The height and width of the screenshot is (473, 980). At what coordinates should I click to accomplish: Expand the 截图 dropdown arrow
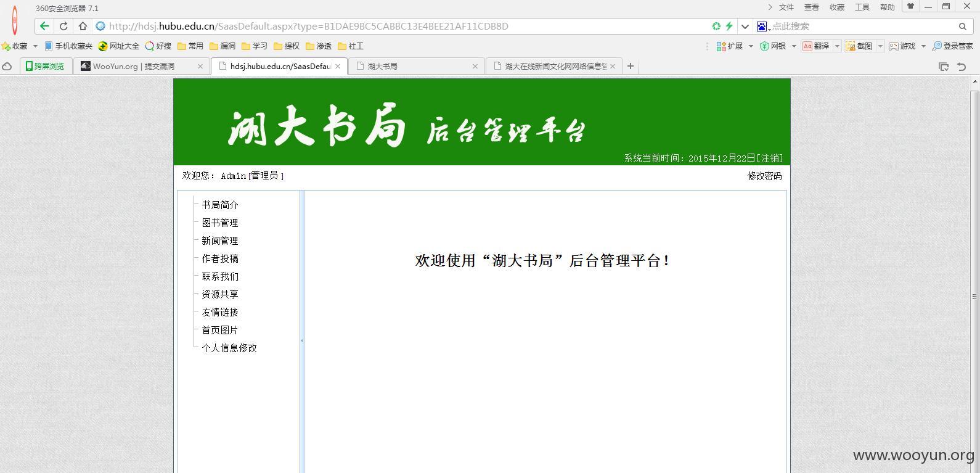(880, 46)
